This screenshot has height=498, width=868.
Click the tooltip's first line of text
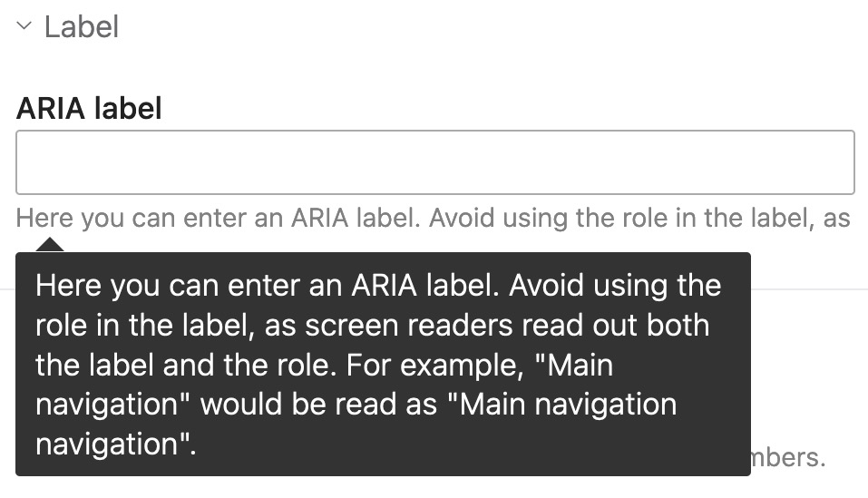378,287
